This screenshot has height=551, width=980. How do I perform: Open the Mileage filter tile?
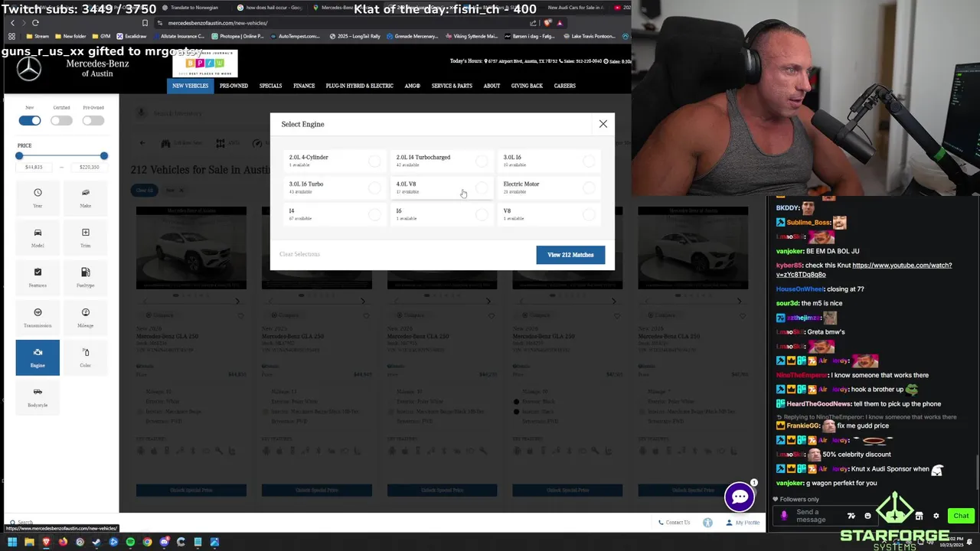85,318
